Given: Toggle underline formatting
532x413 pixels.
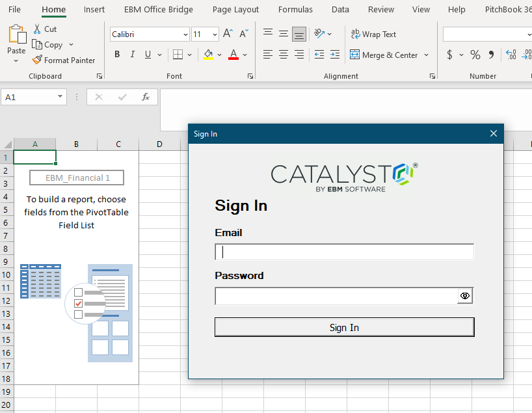Looking at the screenshot, I should [148, 54].
